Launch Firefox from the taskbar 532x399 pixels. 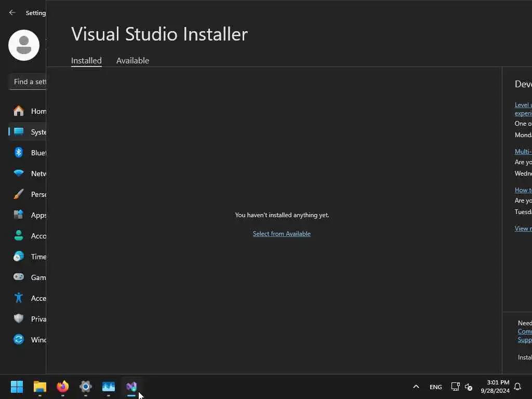coord(62,387)
